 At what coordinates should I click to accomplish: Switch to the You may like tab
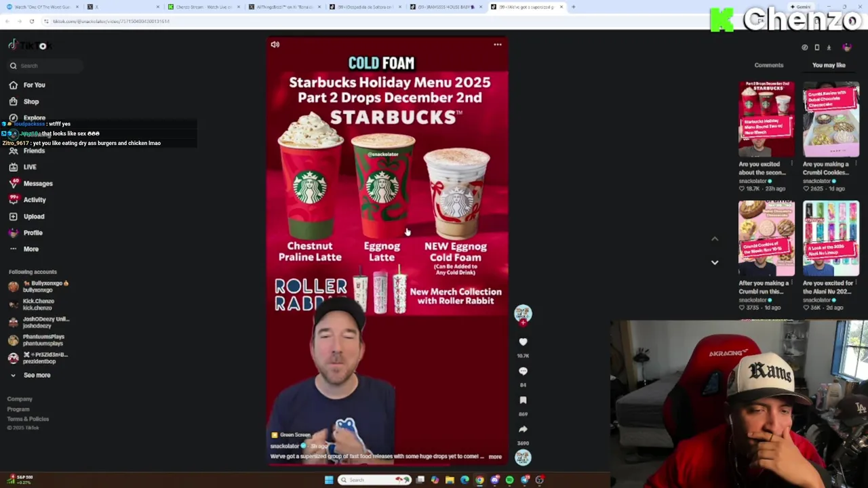pos(829,65)
